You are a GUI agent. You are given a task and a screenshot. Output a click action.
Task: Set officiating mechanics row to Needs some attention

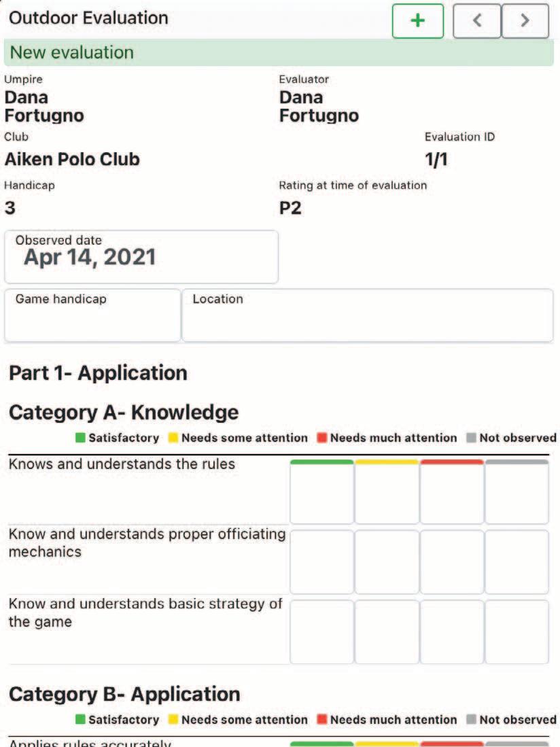[387, 562]
